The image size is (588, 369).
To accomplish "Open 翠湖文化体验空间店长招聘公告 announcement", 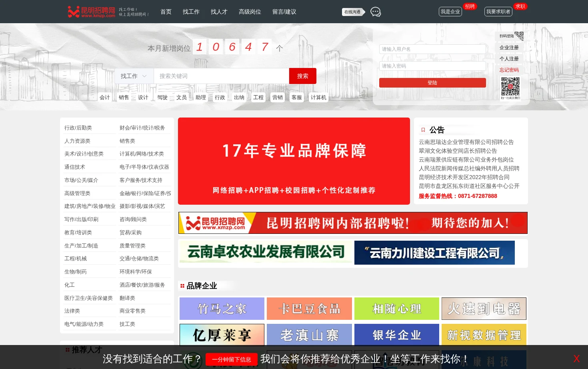I will click(x=458, y=151).
